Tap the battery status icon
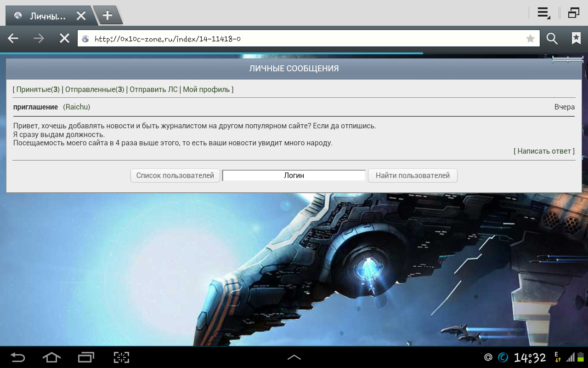The image size is (588, 368). pos(581,357)
